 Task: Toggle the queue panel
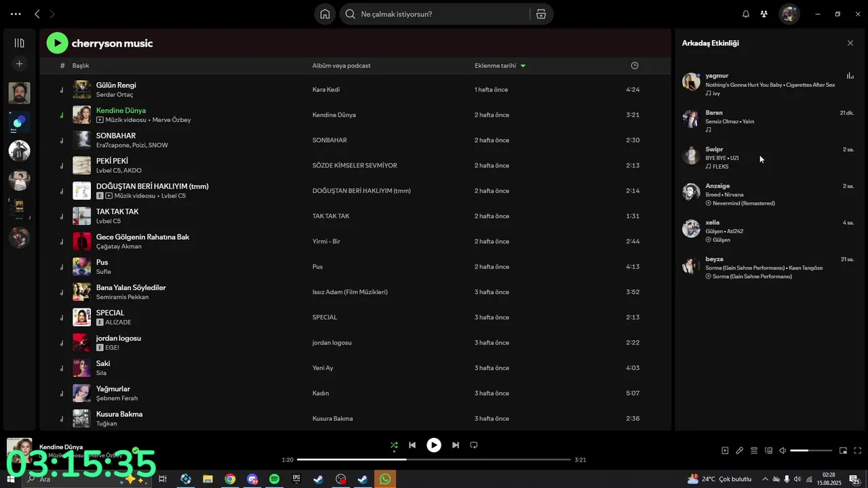pos(754,451)
